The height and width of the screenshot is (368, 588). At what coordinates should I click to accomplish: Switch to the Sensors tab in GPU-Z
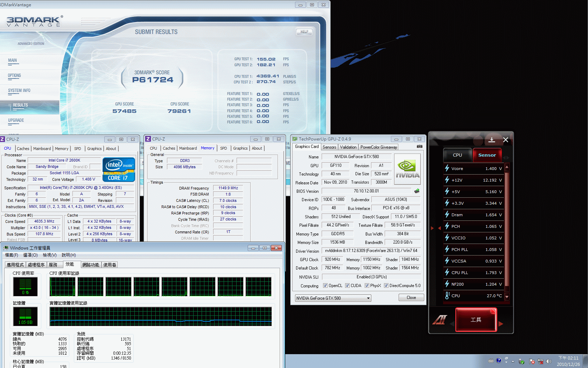point(329,147)
